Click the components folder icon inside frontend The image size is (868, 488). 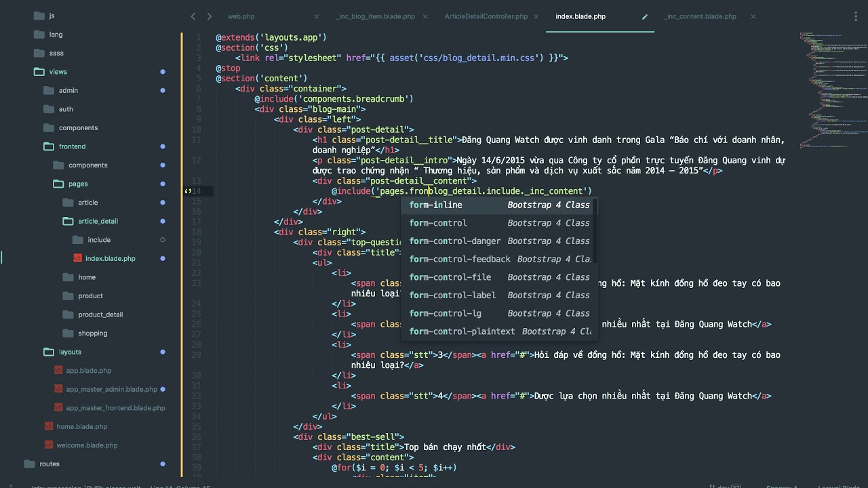[x=58, y=165]
